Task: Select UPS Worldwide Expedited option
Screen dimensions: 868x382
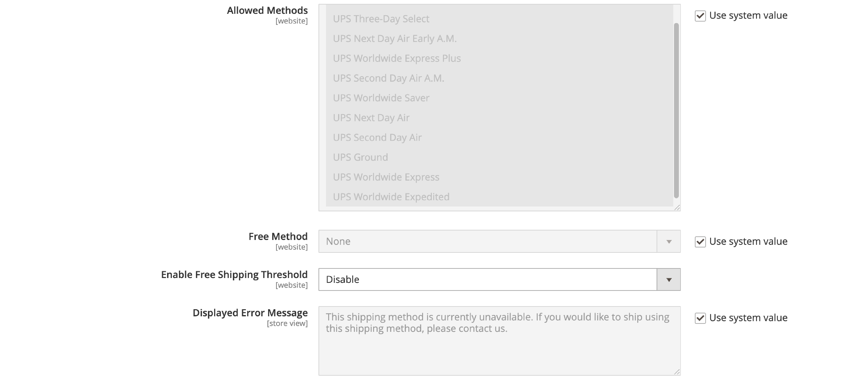Action: tap(499, 197)
